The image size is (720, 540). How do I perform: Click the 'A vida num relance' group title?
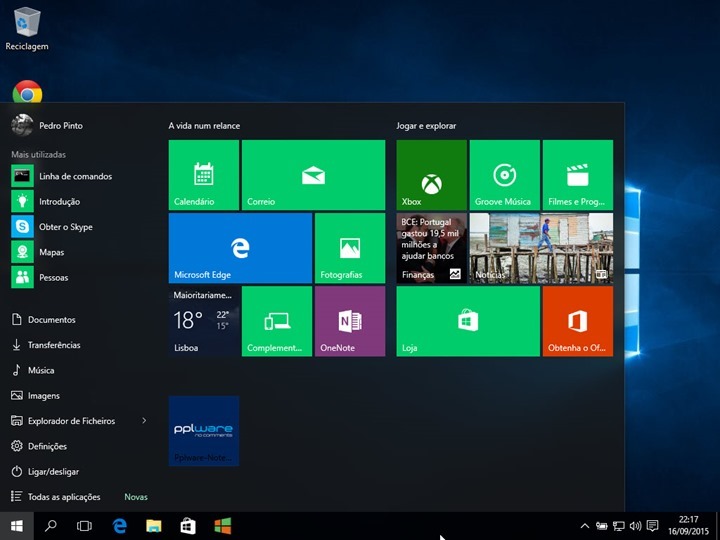[x=204, y=125]
